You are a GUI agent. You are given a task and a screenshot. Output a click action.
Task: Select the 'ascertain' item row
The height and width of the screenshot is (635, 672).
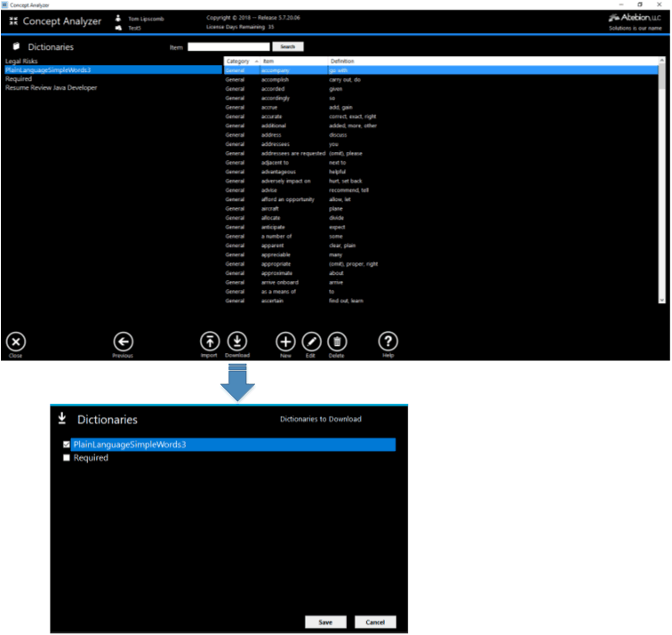coord(441,301)
